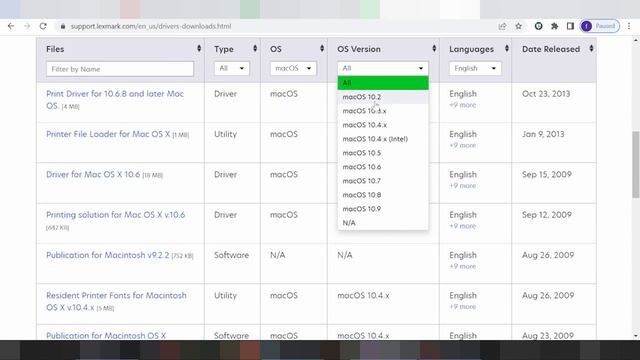Open Print Driver for 10.6.8 and later link

tap(115, 99)
